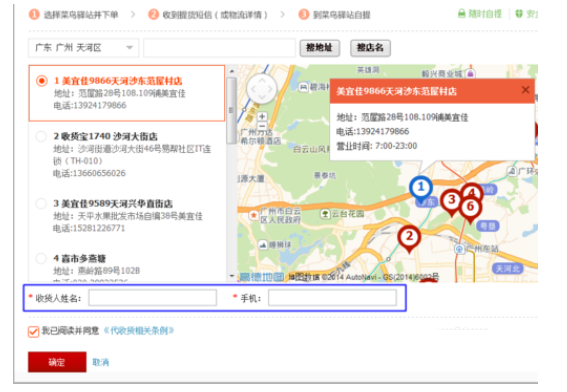The image size is (567, 392).
Task: Click the 广州东站 station icon
Action: click(x=459, y=249)
